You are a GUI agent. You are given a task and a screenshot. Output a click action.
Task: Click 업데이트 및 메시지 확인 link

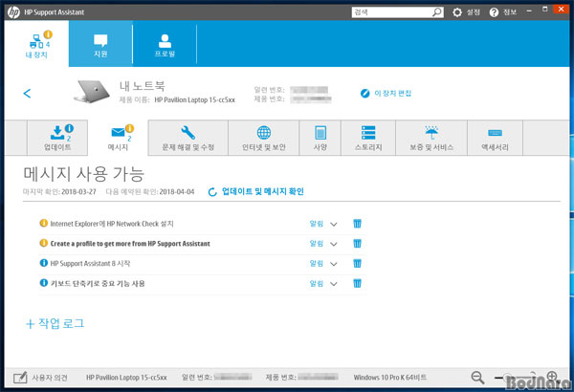(263, 191)
